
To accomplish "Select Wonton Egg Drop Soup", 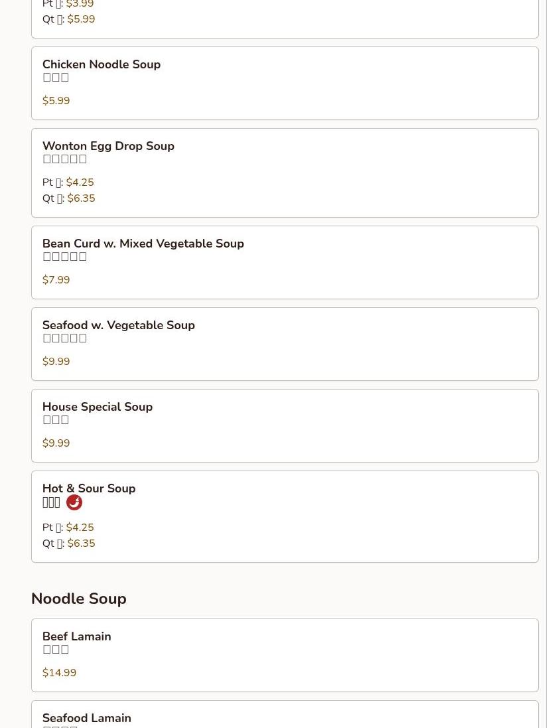I will tap(108, 146).
